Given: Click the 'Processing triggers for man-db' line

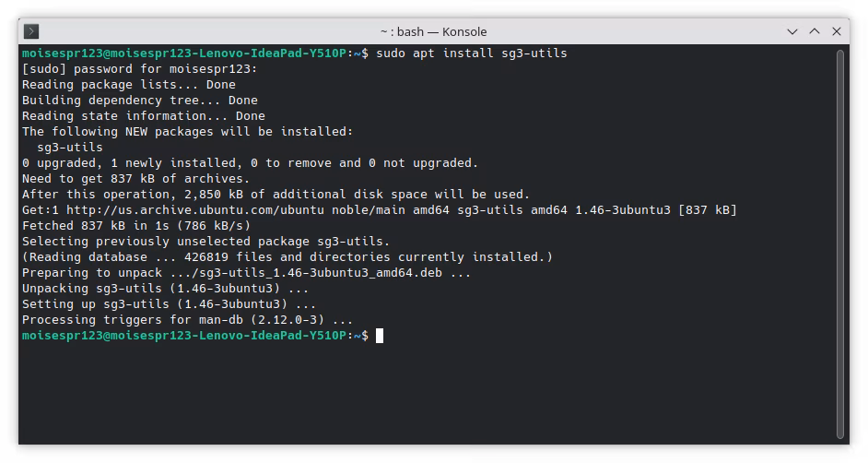Looking at the screenshot, I should pyautogui.click(x=187, y=320).
